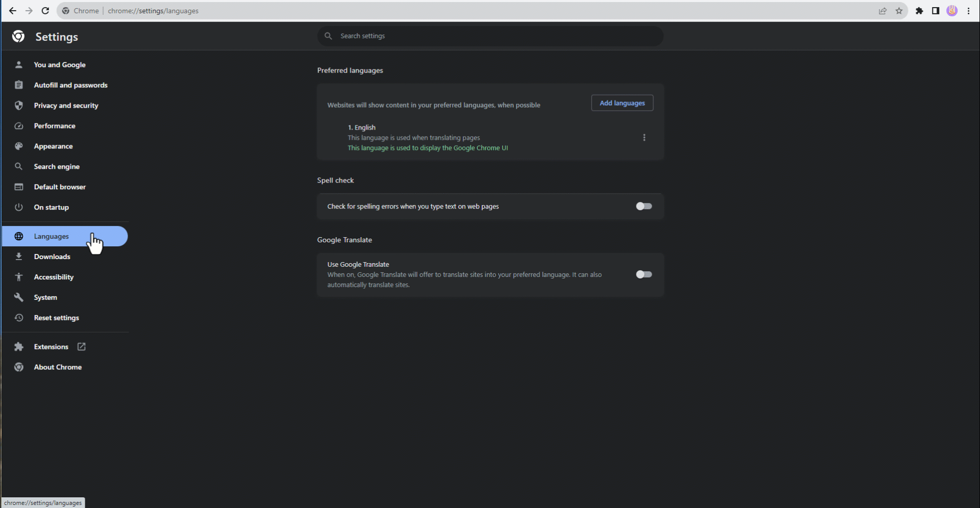Focus the Search settings field
Image resolution: width=980 pixels, height=508 pixels.
pyautogui.click(x=490, y=36)
